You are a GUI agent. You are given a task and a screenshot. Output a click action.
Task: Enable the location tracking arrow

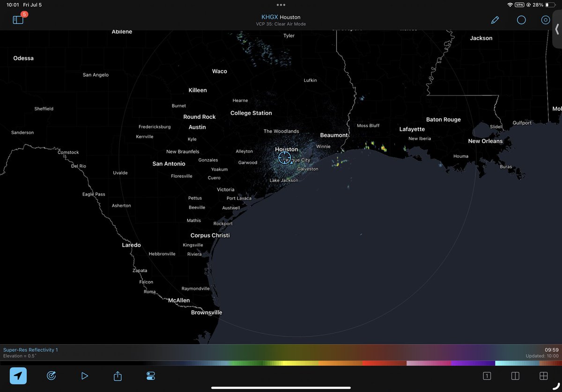click(18, 376)
